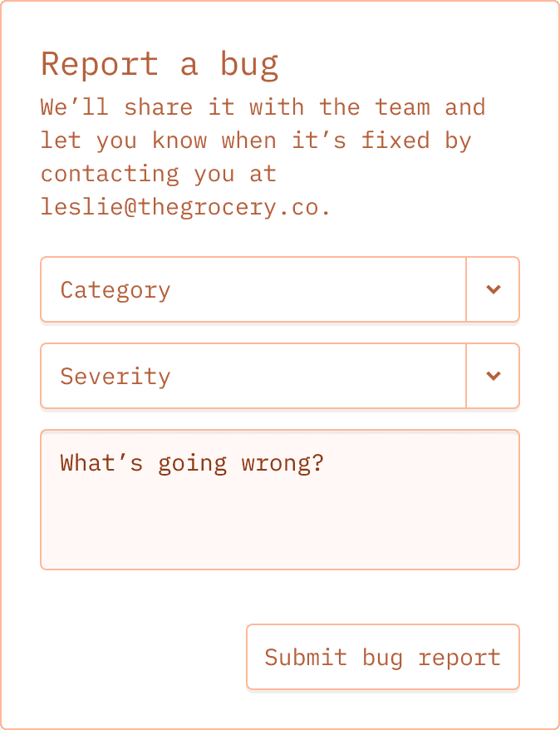This screenshot has width=560, height=730.
Task: Expand bug category options via down arrow
Action: [493, 289]
